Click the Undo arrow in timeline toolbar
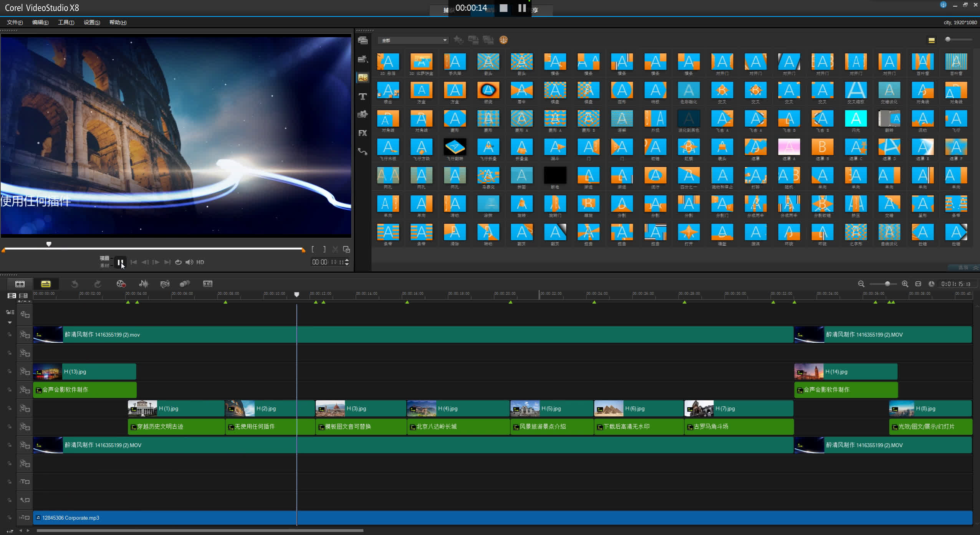The width and height of the screenshot is (980, 535). [x=74, y=284]
